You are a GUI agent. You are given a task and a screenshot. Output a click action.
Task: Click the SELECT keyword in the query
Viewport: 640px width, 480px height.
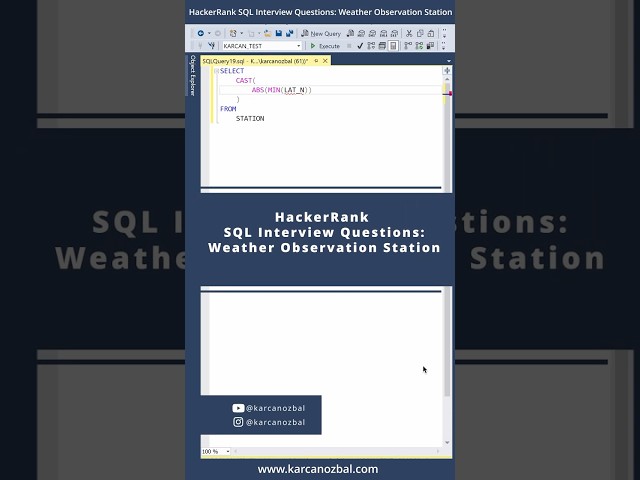pos(232,71)
